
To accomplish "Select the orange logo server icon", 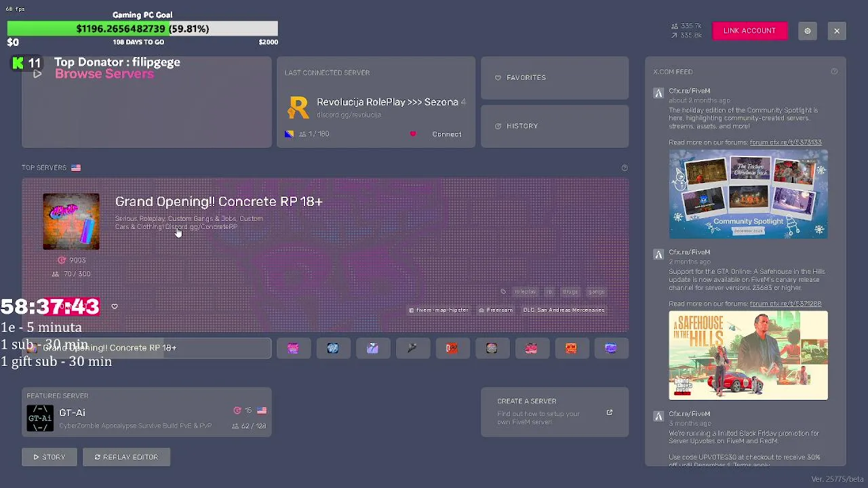I will (571, 348).
